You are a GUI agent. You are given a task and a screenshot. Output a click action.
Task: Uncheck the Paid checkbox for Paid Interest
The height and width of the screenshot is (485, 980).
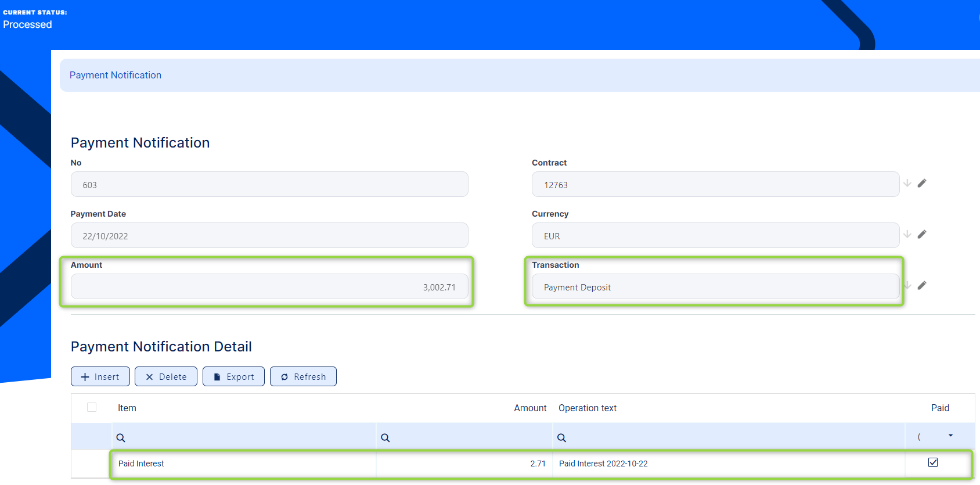tap(933, 463)
